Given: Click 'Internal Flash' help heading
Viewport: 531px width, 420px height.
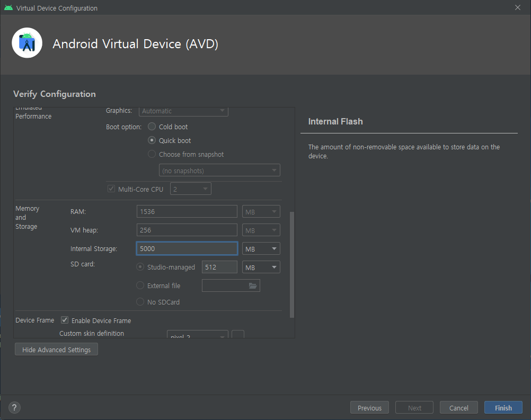Looking at the screenshot, I should (x=335, y=121).
